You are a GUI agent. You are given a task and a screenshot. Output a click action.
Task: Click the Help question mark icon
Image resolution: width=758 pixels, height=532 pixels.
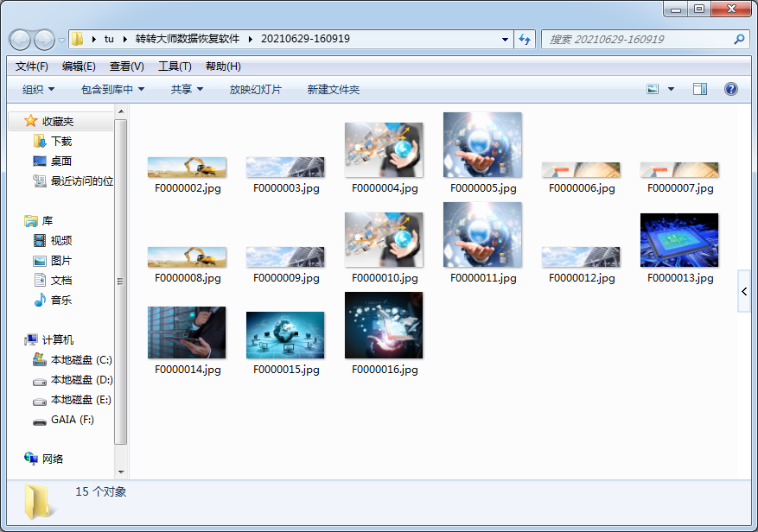730,89
